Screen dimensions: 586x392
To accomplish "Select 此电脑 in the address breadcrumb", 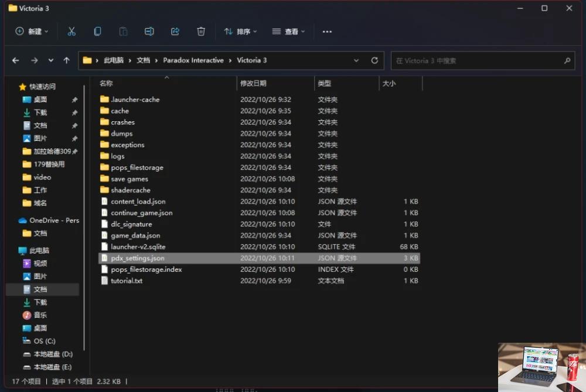I will tap(114, 60).
